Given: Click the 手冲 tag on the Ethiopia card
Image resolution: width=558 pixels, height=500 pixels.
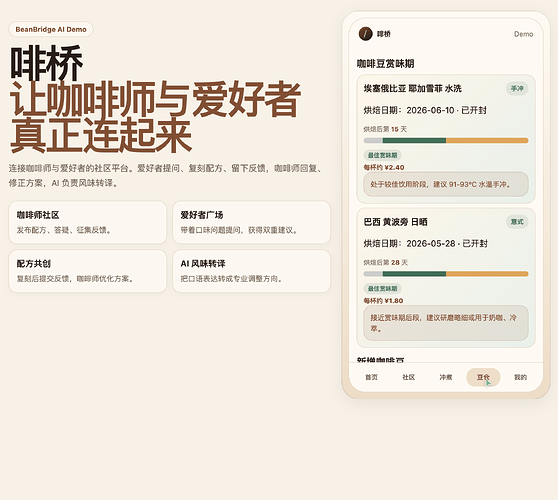Looking at the screenshot, I should pyautogui.click(x=517, y=88).
